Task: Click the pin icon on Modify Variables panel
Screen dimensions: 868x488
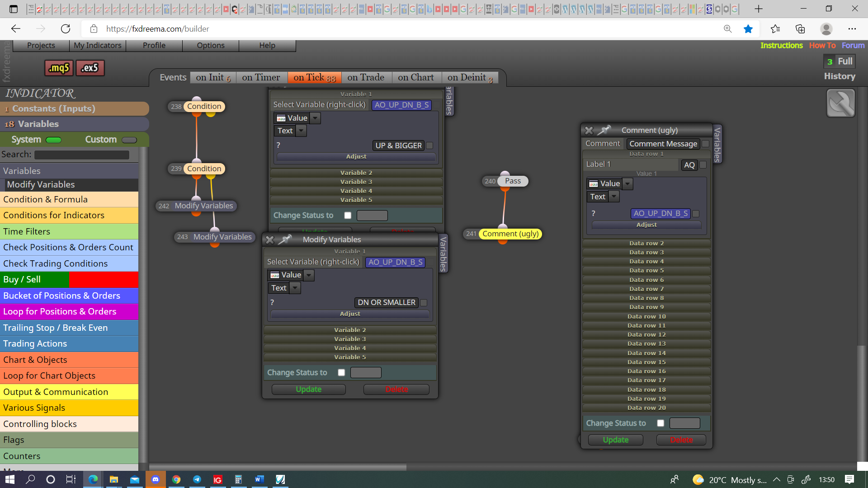Action: click(285, 239)
